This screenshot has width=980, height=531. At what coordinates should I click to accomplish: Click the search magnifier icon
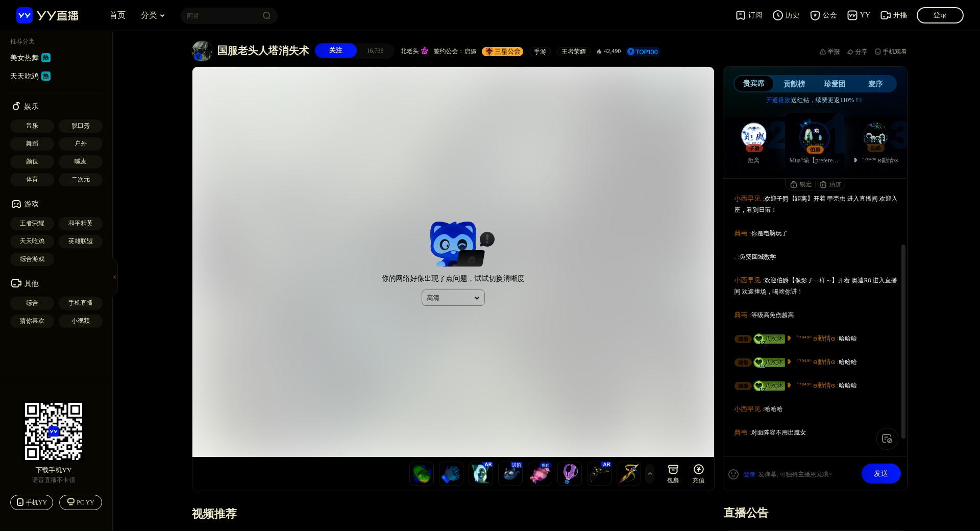(x=266, y=15)
